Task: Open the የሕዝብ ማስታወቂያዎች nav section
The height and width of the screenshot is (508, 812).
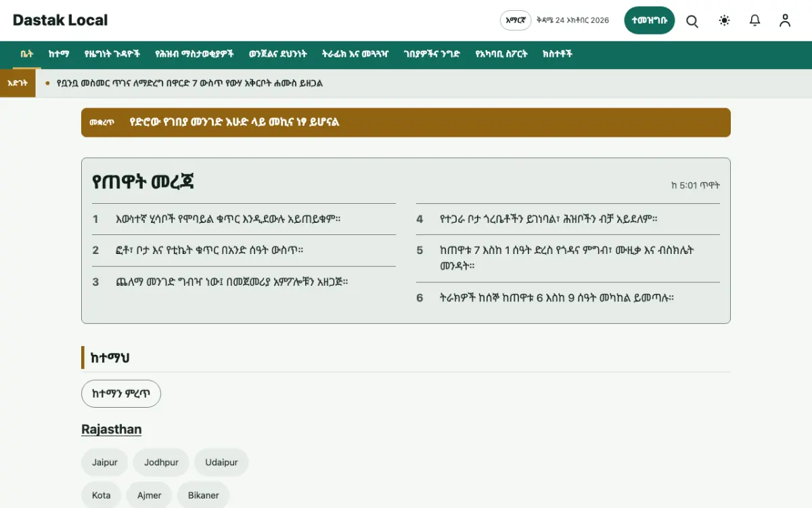Action: (194, 54)
